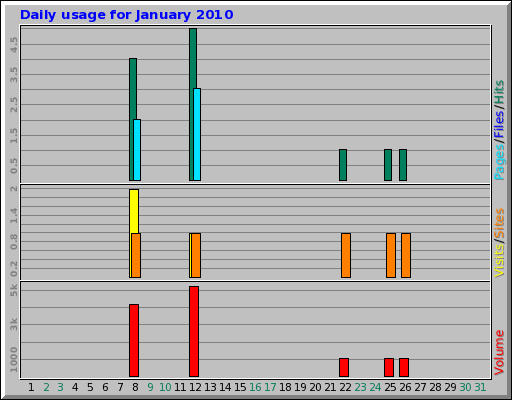This screenshot has width=512, height=400.
Task: Click the cyan Files bar for day 12
Action: [x=197, y=134]
